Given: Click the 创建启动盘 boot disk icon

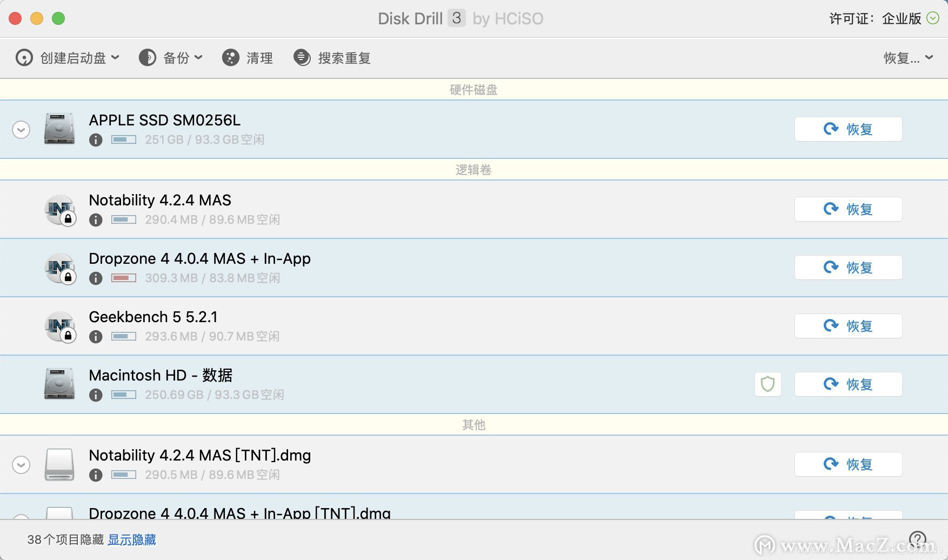Looking at the screenshot, I should (x=24, y=58).
